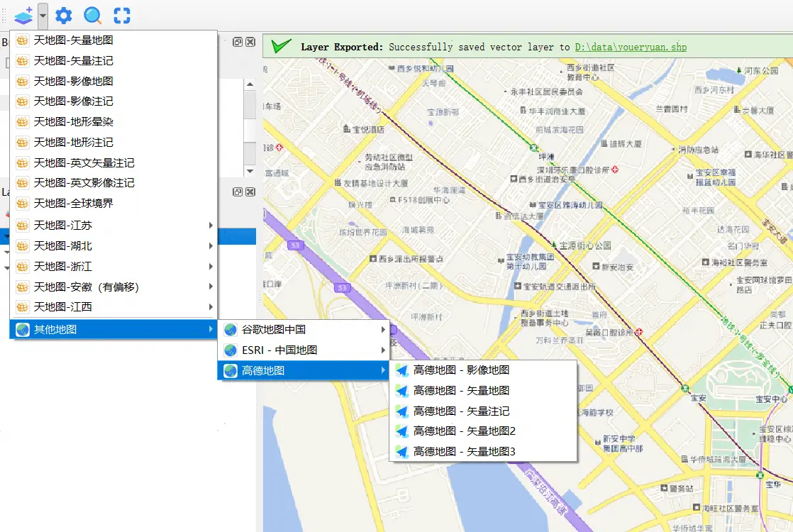Click the add map layer toolbar icon

(x=23, y=16)
